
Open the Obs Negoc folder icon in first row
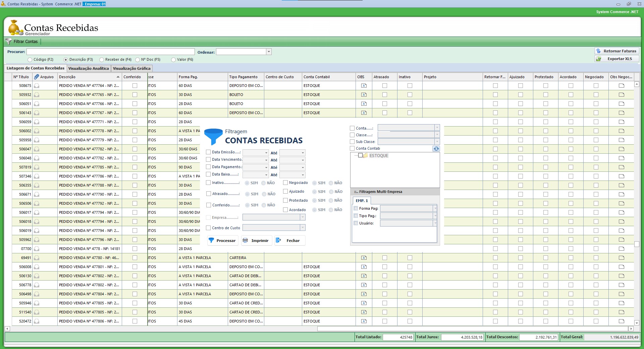[621, 86]
